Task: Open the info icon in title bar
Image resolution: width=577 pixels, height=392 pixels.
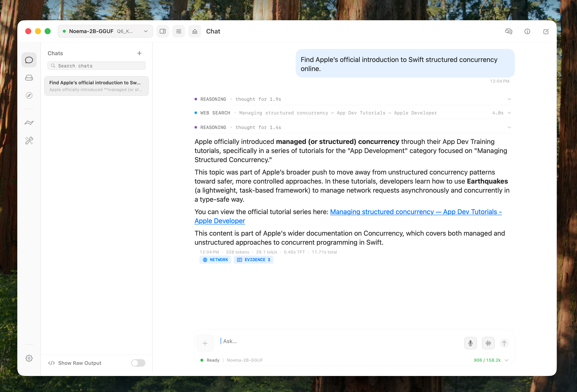Action: (x=527, y=31)
